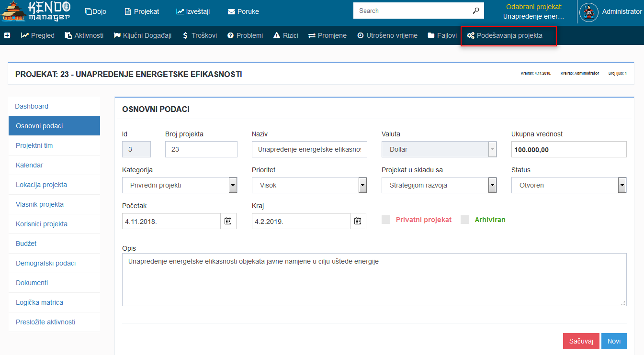Click inside the Opis text area
This screenshot has height=355, width=644.
coord(374,279)
